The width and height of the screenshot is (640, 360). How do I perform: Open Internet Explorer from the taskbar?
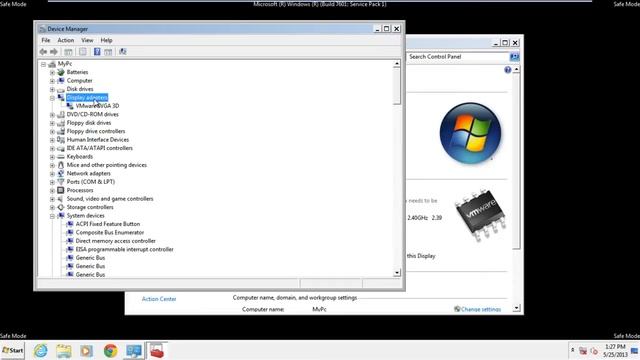(41, 351)
